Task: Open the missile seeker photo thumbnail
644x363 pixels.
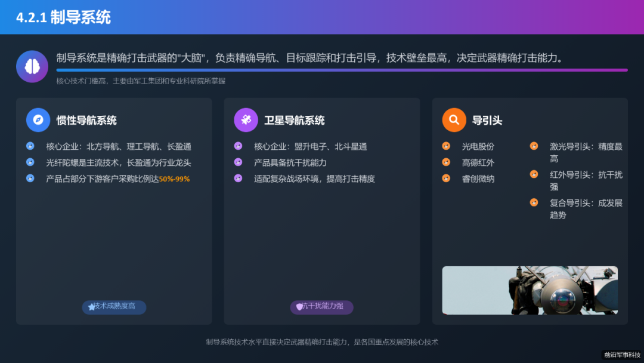Action: [529, 291]
